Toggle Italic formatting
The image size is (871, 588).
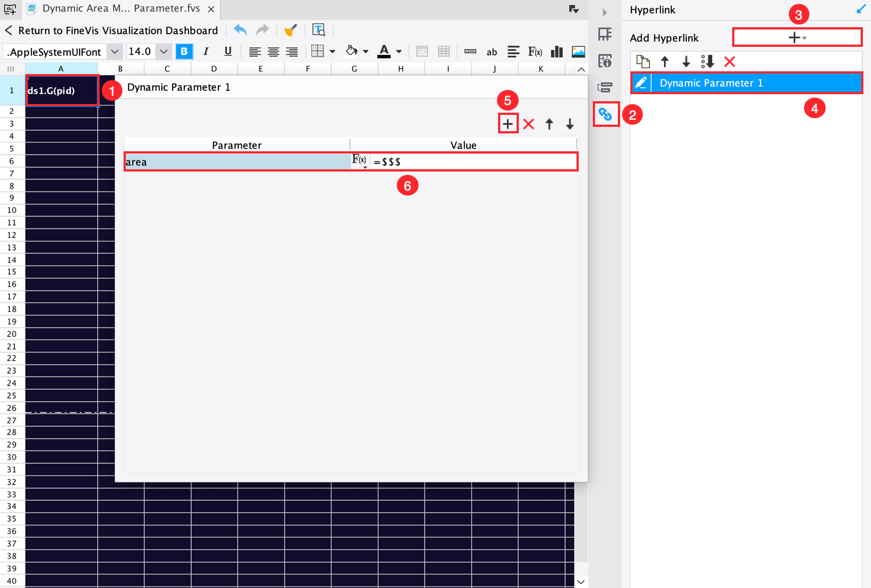[x=206, y=51]
